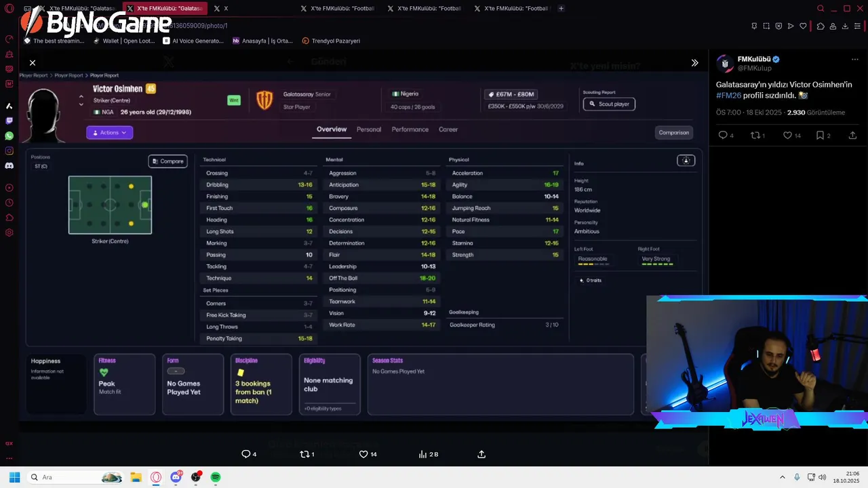Click the taskbar search box 'Ara'
Image resolution: width=868 pixels, height=488 pixels.
[76, 477]
